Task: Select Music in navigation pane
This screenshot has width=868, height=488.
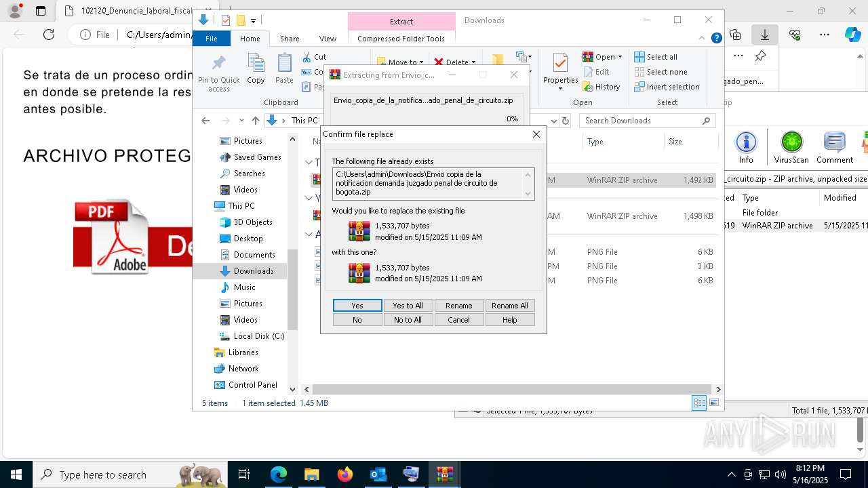Action: (x=244, y=287)
